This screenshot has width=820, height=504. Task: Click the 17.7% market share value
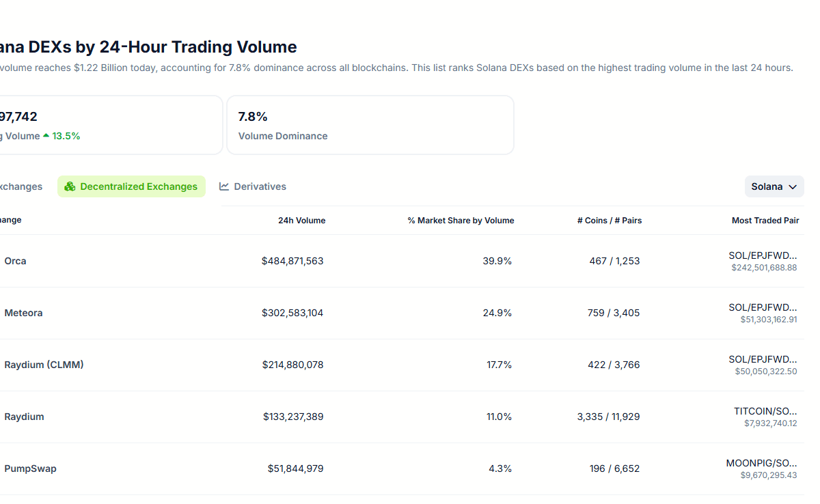(500, 365)
